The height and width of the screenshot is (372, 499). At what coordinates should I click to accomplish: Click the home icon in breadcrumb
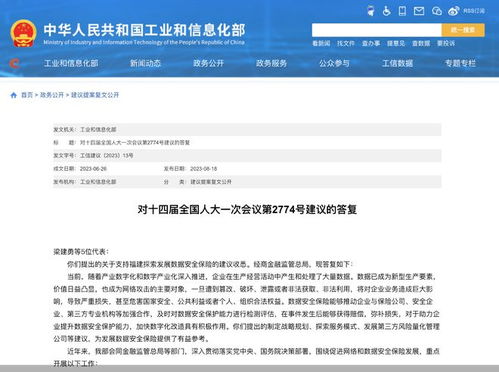point(13,95)
